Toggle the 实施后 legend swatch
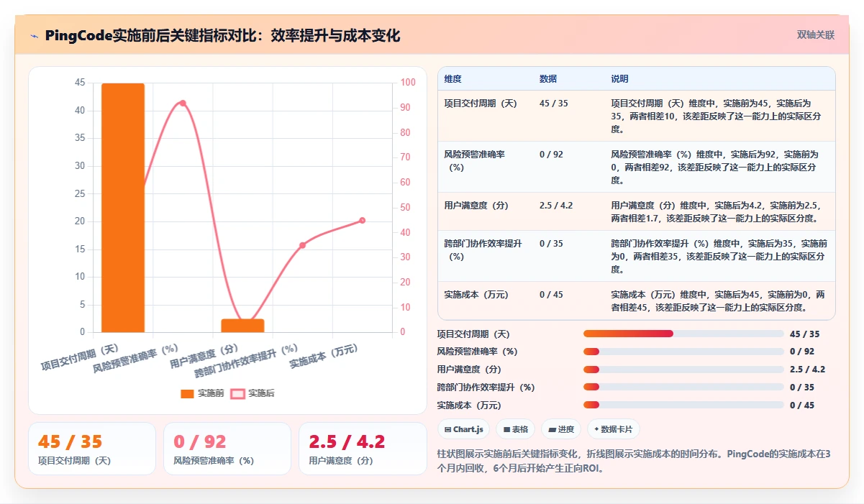 point(238,393)
